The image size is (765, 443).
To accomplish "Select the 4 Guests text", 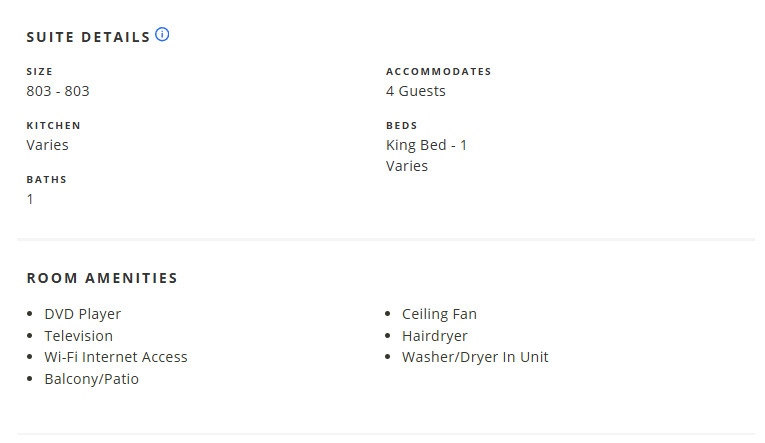I will point(416,91).
